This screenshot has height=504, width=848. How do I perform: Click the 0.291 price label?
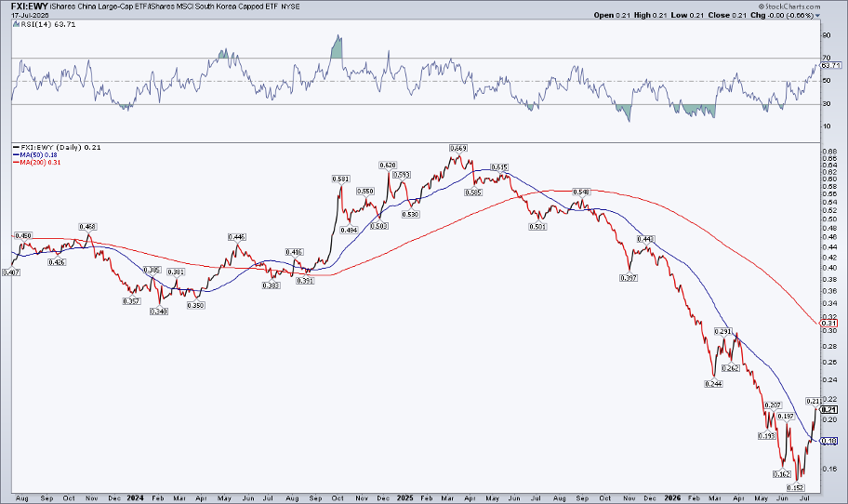(x=723, y=331)
